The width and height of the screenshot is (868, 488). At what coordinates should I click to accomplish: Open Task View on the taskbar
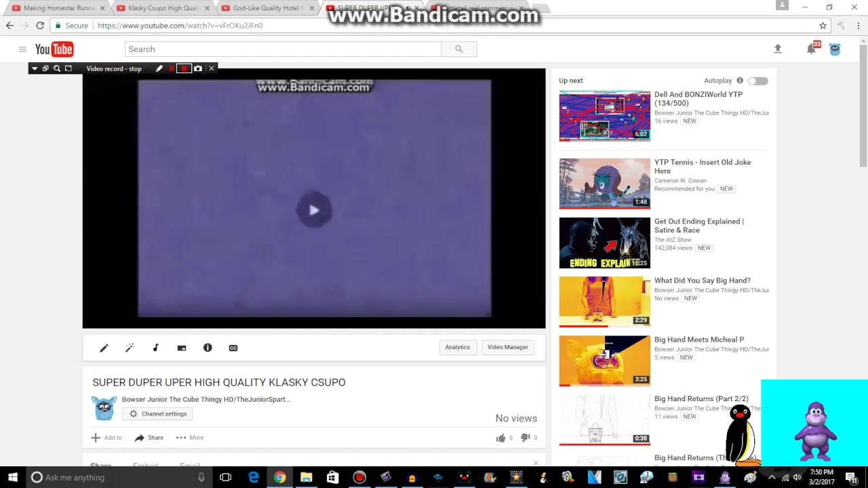pyautogui.click(x=226, y=477)
